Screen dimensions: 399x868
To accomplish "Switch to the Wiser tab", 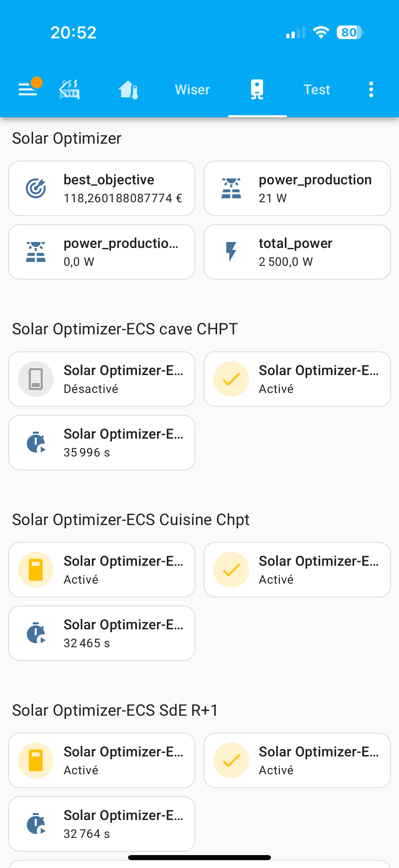I will [192, 90].
